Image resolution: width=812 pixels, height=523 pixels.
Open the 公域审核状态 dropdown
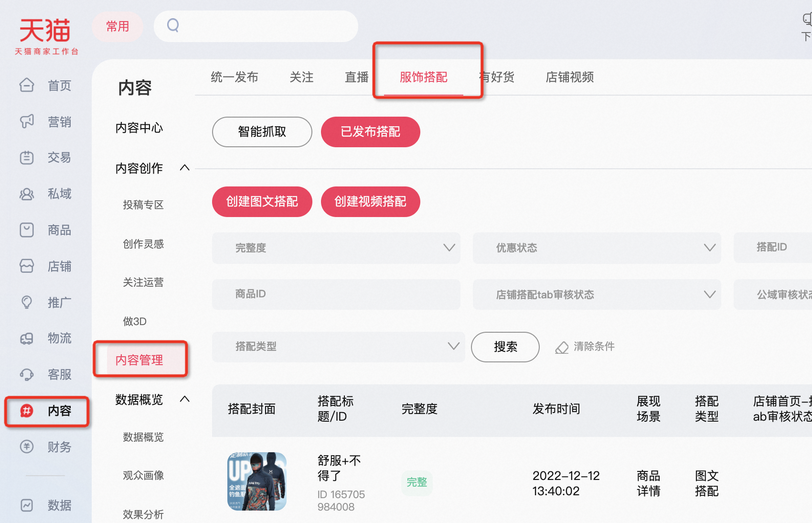[x=773, y=294]
